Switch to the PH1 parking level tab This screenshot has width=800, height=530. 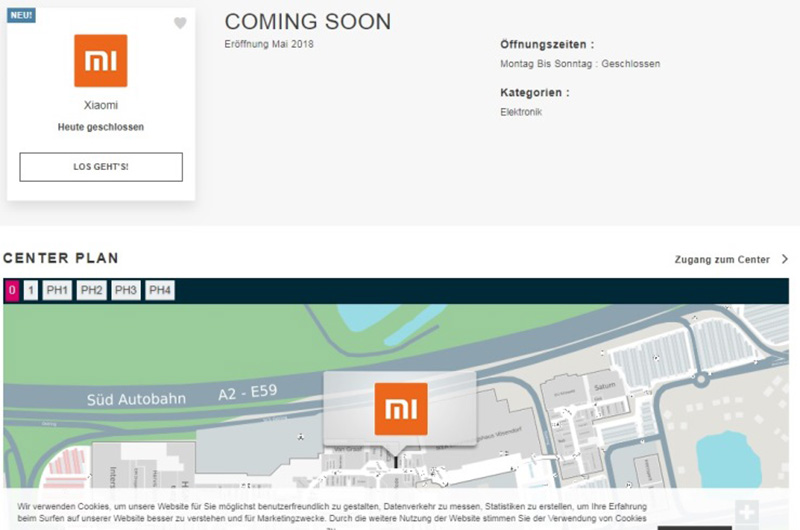tap(57, 290)
